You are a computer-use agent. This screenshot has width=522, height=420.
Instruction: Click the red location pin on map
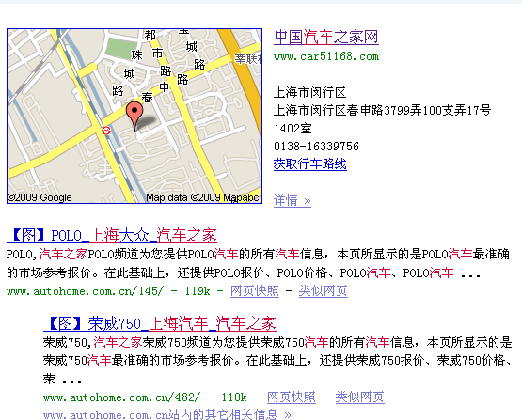point(134,117)
